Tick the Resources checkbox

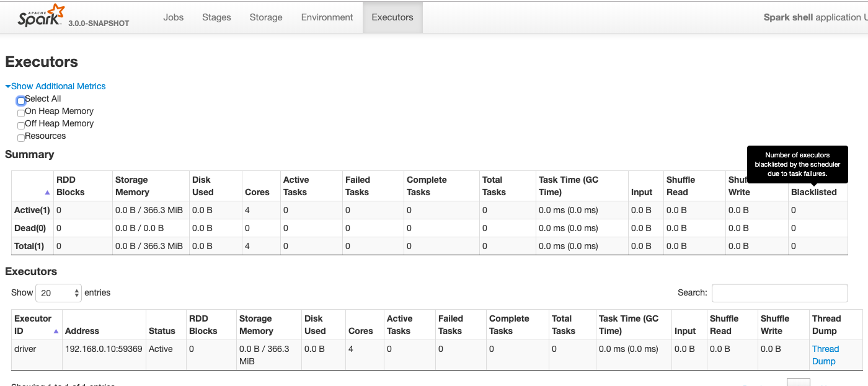point(21,138)
